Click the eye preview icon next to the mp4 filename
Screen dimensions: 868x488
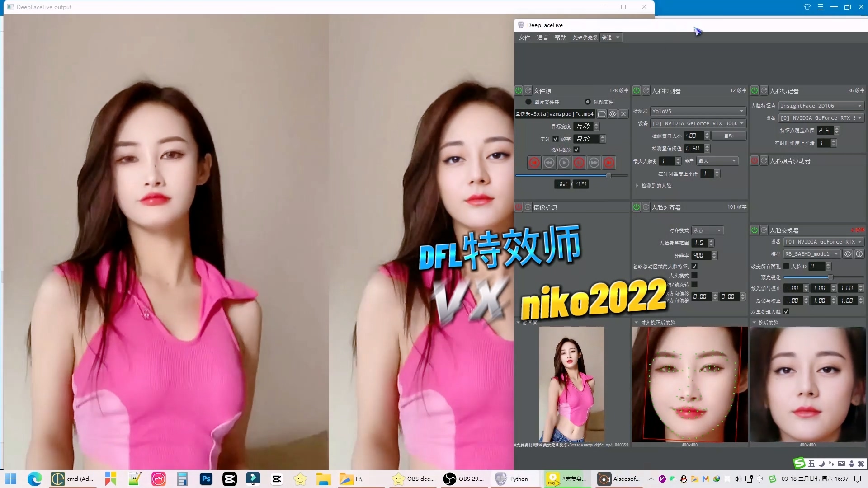point(613,114)
